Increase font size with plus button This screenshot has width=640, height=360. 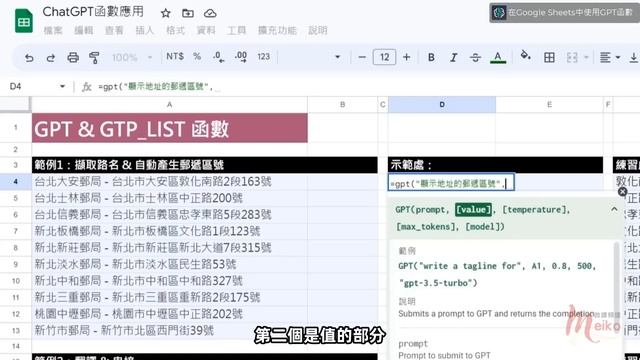coord(407,57)
